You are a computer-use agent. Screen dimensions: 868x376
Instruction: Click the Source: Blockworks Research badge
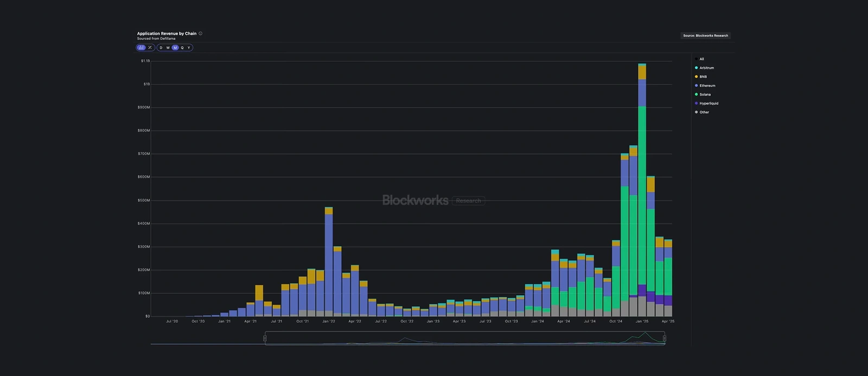[x=705, y=36]
